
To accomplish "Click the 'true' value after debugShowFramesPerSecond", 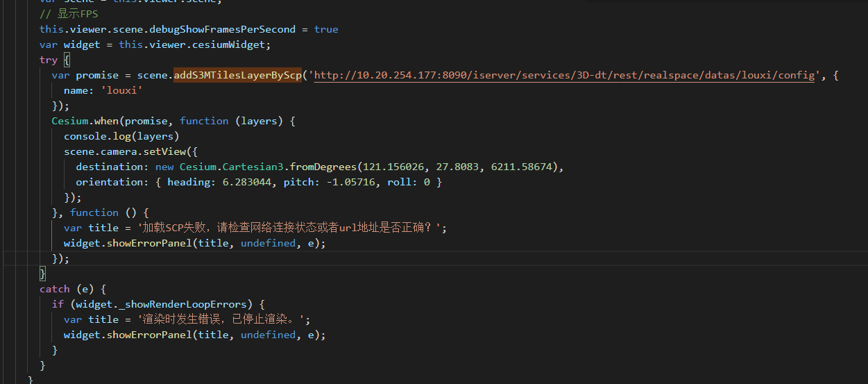I will tap(326, 29).
